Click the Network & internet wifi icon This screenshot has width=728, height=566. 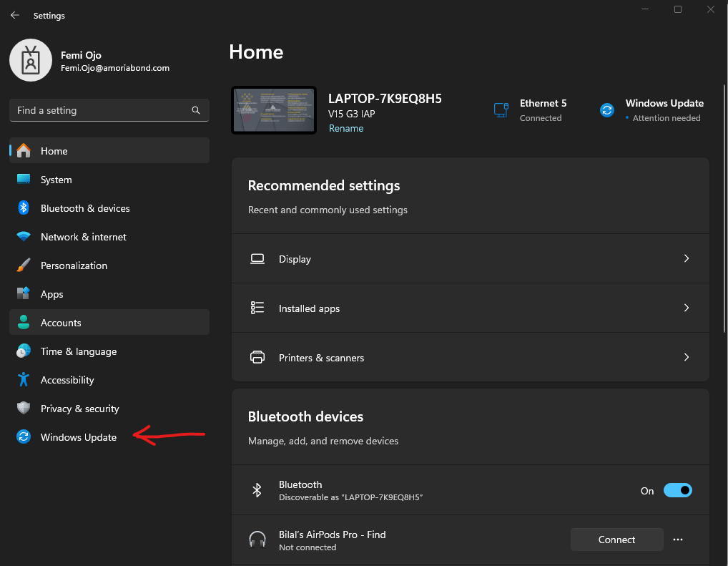24,236
